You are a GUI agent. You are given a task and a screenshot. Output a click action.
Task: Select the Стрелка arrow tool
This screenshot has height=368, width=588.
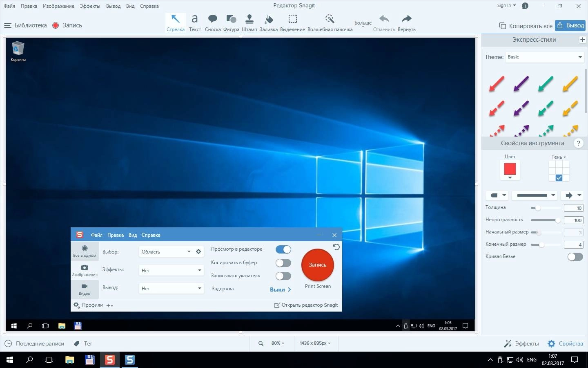tap(176, 22)
